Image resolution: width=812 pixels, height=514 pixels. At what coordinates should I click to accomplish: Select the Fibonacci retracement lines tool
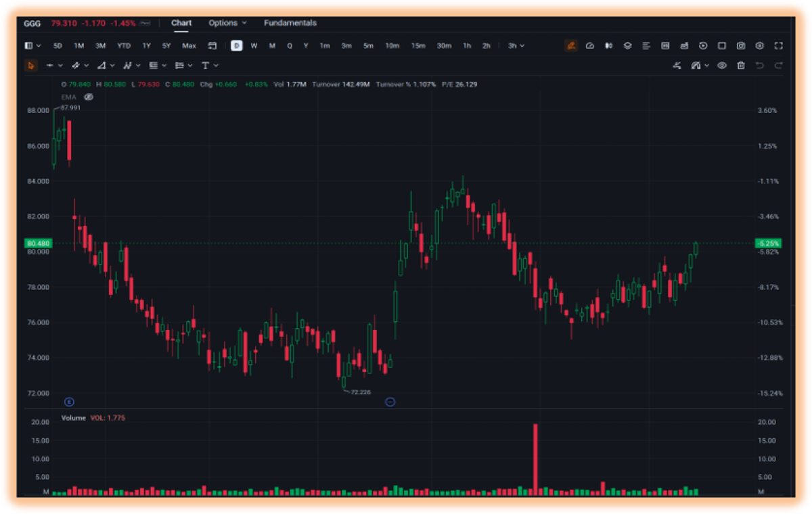pos(153,66)
